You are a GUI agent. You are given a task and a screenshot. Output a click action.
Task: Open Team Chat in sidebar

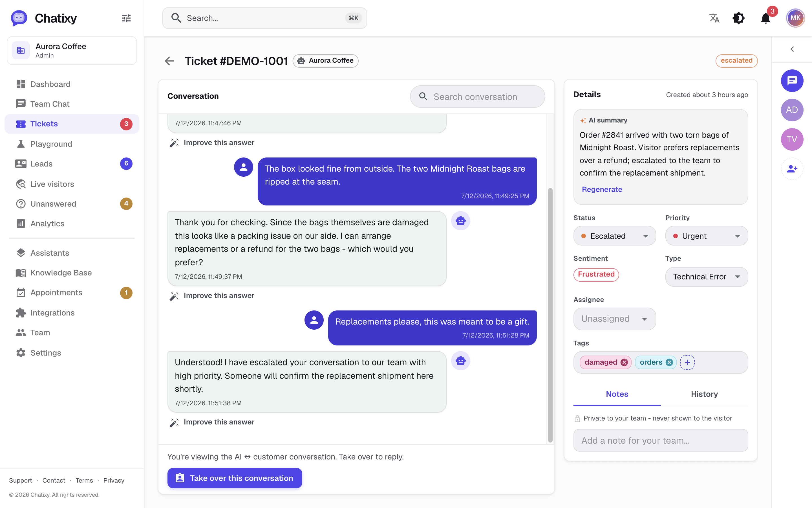(x=72, y=104)
